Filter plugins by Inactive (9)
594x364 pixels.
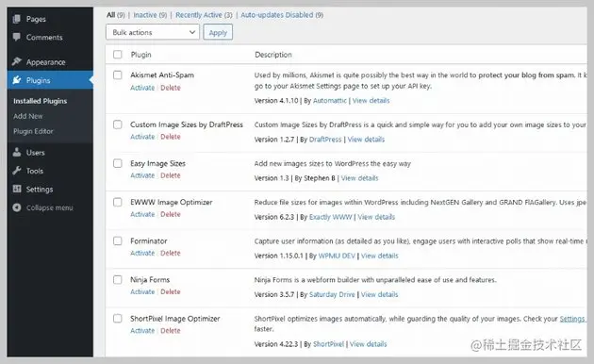pos(150,15)
